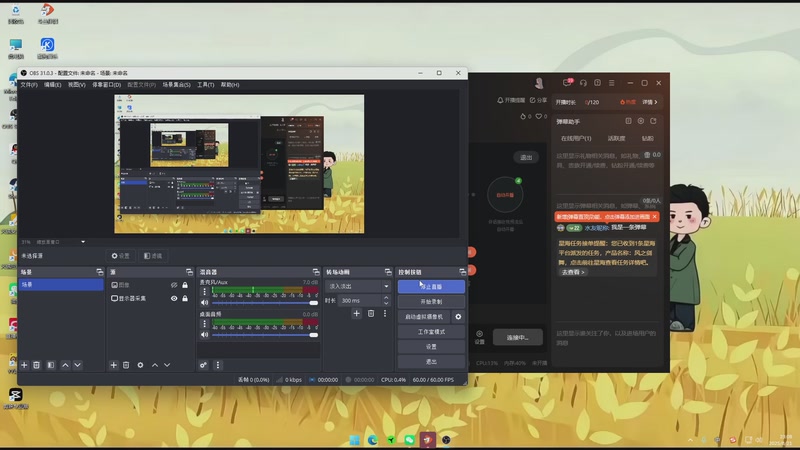Open danmaku helper settings circle icon
This screenshot has height=450, width=800.
[x=641, y=121]
